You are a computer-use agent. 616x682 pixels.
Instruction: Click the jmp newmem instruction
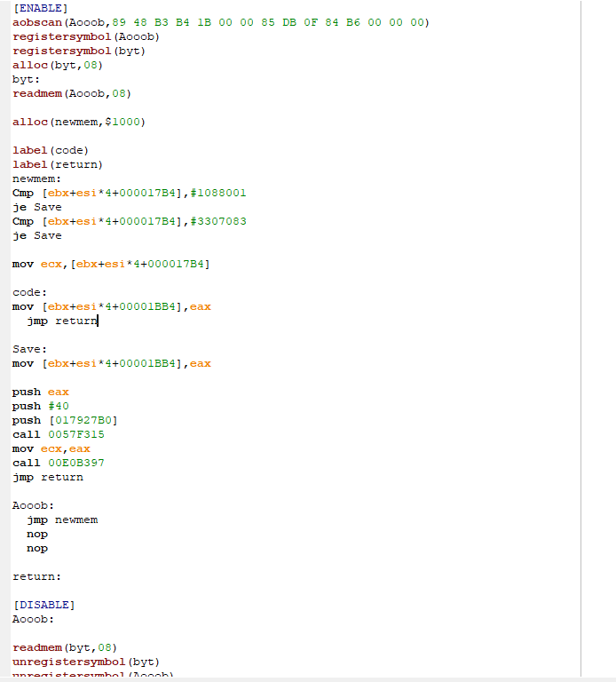pos(62,519)
